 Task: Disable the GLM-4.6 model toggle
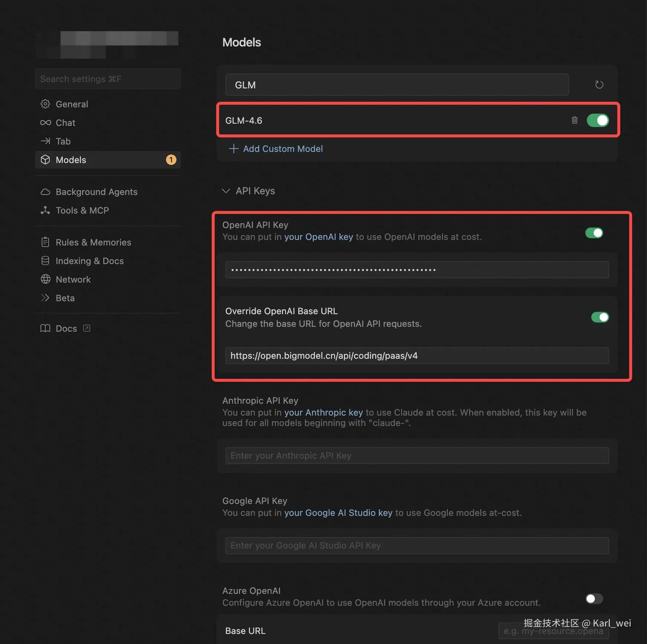pos(598,120)
